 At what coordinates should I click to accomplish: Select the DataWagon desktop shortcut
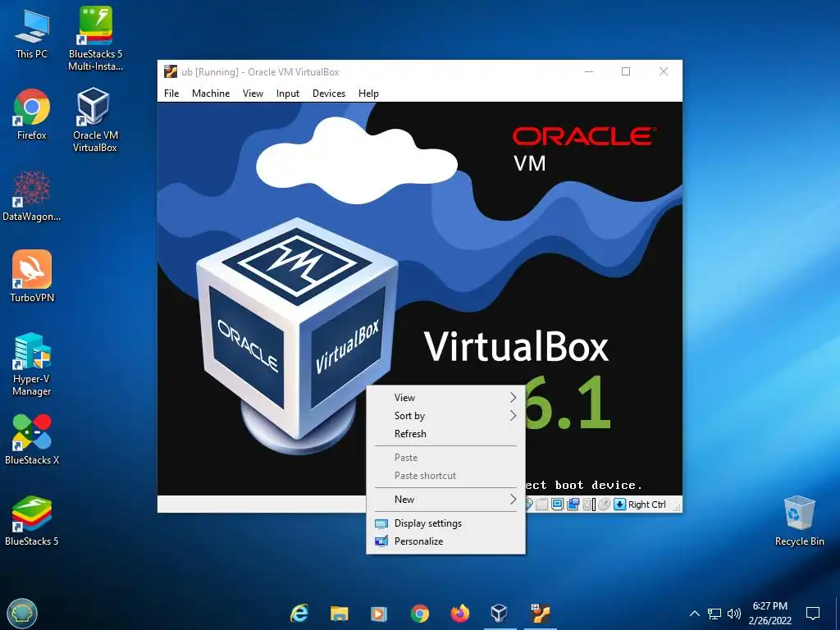coord(32,195)
